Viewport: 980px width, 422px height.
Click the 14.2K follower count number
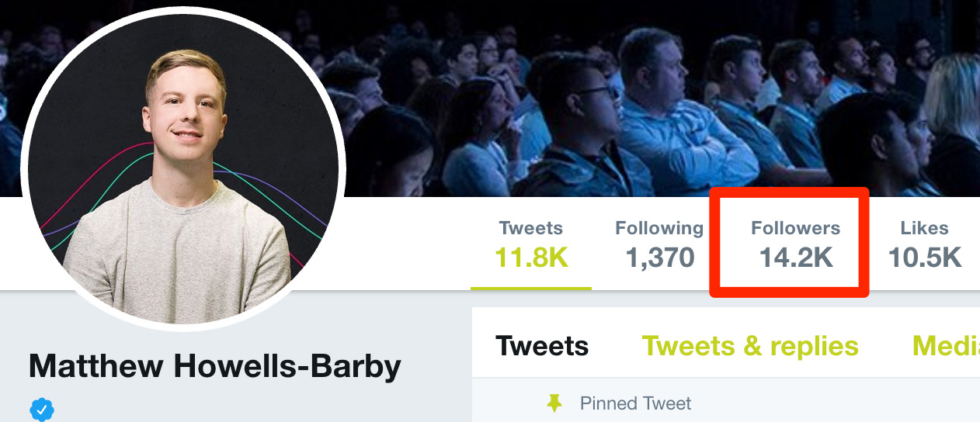[x=796, y=258]
